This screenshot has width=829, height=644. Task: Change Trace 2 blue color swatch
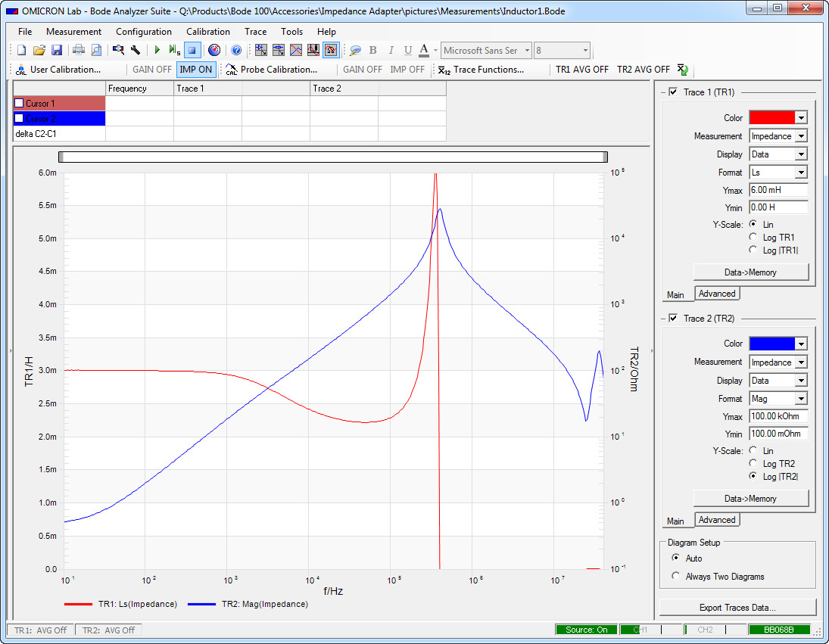(x=772, y=344)
